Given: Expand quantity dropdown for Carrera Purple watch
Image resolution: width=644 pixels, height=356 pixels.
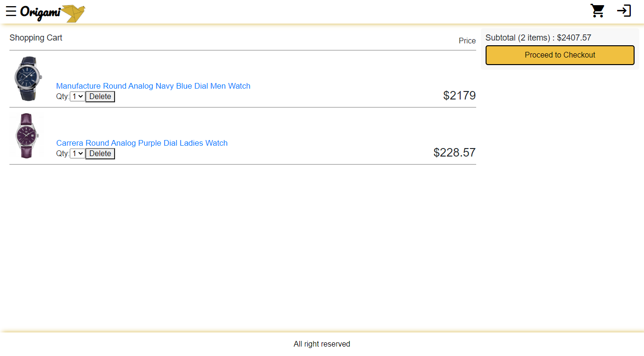Looking at the screenshot, I should pos(77,154).
